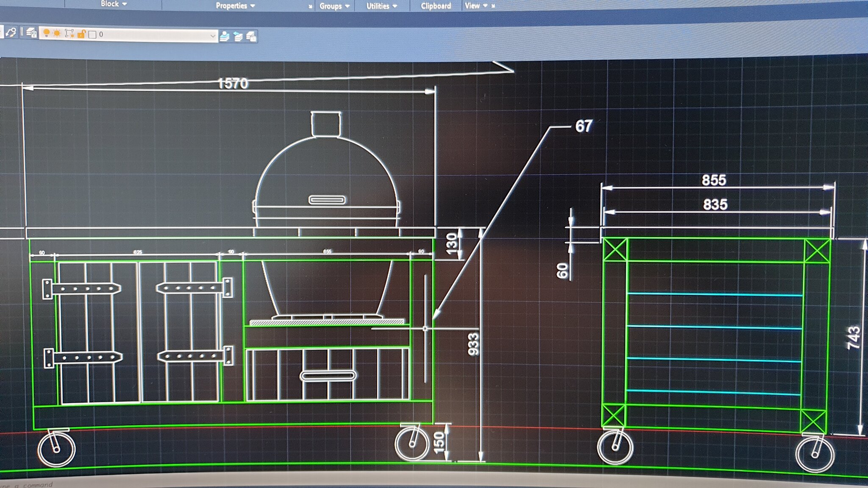868x488 pixels.
Task: Select the 1570 dimension text
Action: [x=233, y=83]
